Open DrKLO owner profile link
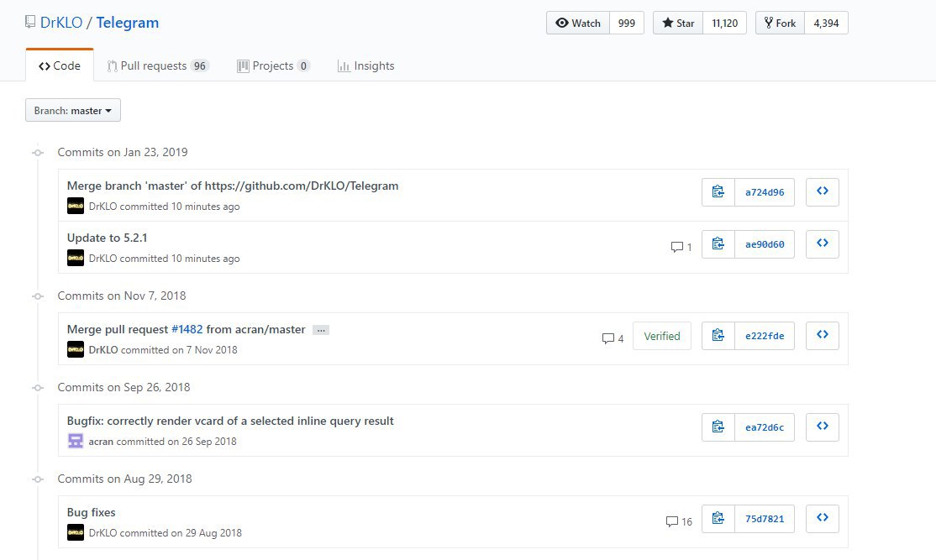This screenshot has height=560, width=936. [x=61, y=23]
